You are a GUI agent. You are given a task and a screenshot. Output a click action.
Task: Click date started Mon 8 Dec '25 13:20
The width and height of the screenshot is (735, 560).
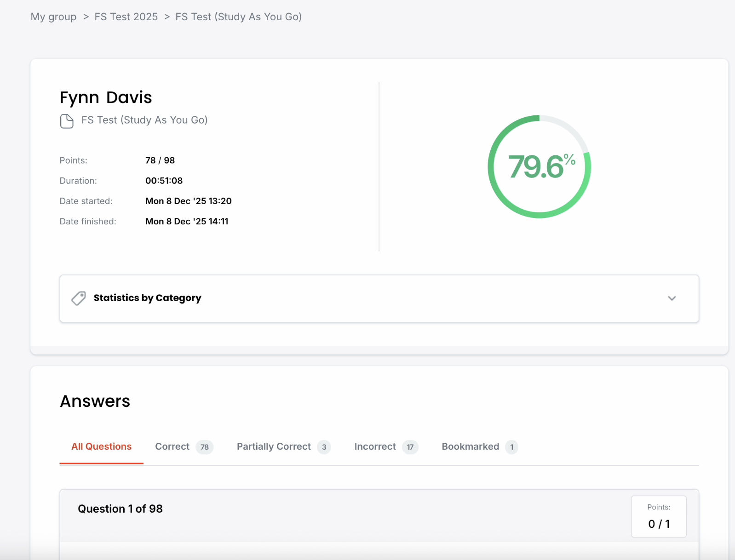pos(189,201)
